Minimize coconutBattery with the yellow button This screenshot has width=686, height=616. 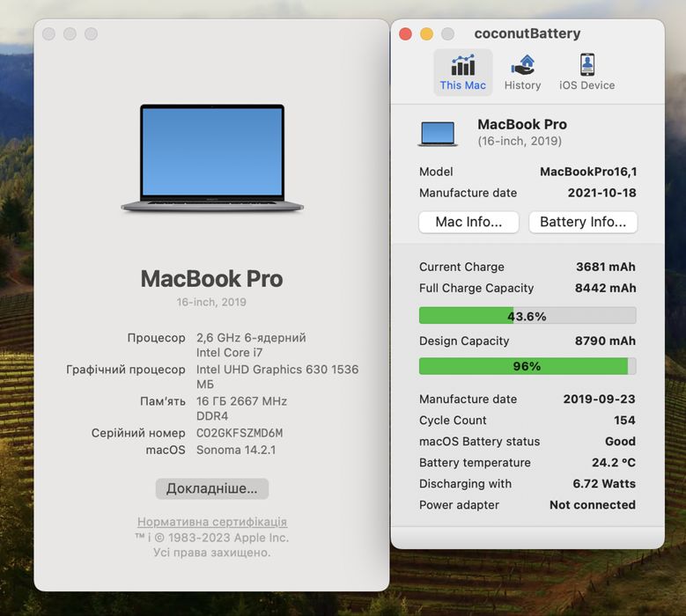[x=426, y=33]
